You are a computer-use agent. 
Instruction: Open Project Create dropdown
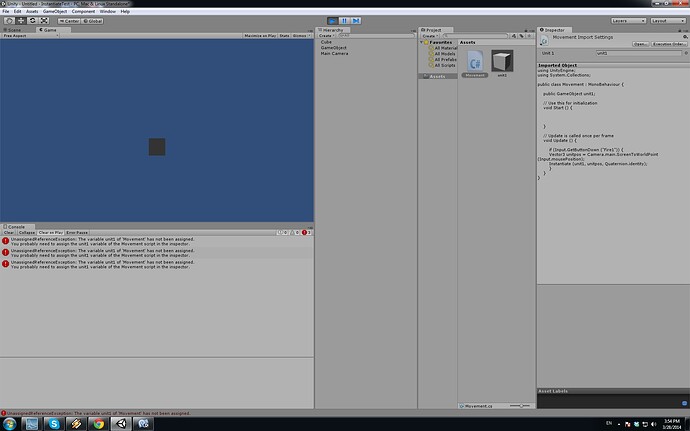coord(429,36)
